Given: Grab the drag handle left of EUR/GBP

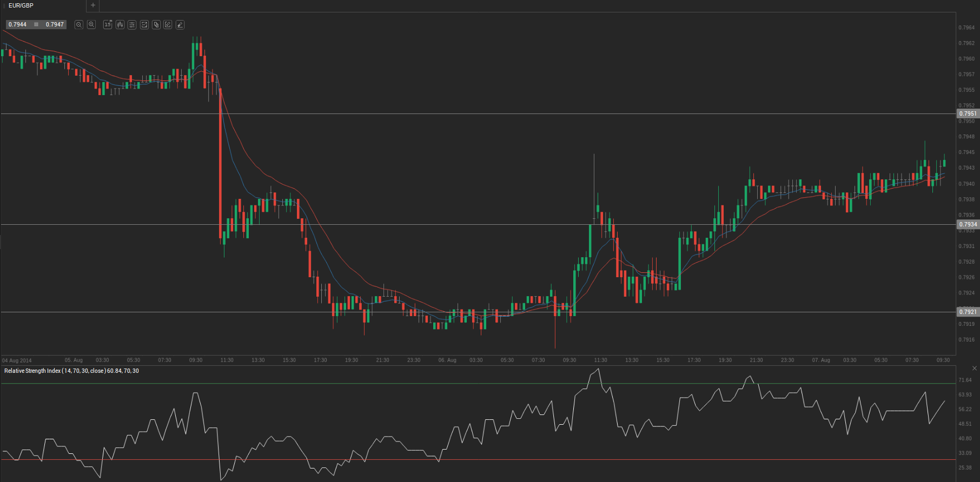Looking at the screenshot, I should coord(4,5).
